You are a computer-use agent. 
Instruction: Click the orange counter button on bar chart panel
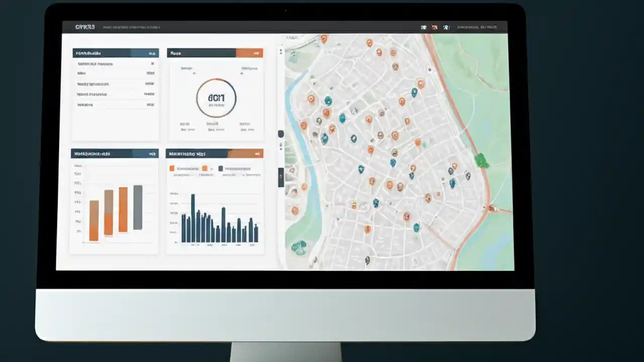257,153
